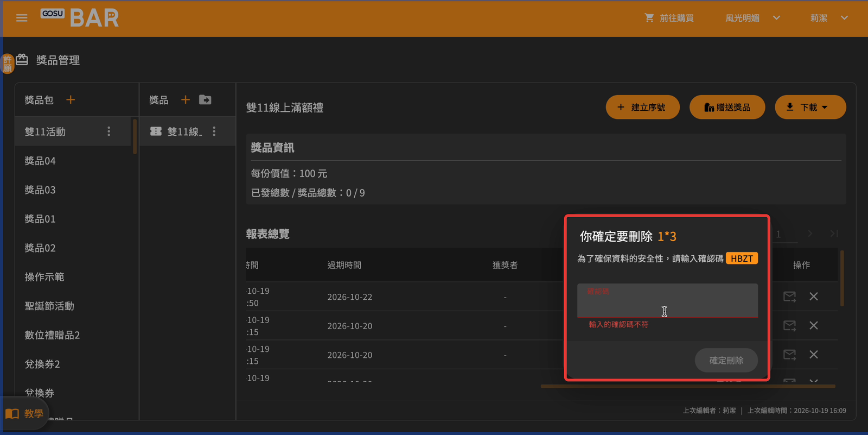Open the three-dot menu for 雙11活動
This screenshot has width=868, height=435.
tap(109, 131)
